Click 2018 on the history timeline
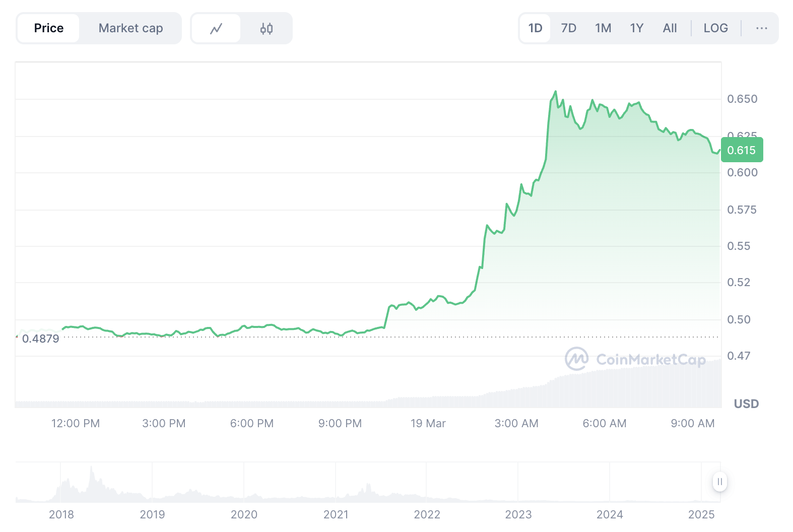793x532 pixels. pyautogui.click(x=61, y=514)
